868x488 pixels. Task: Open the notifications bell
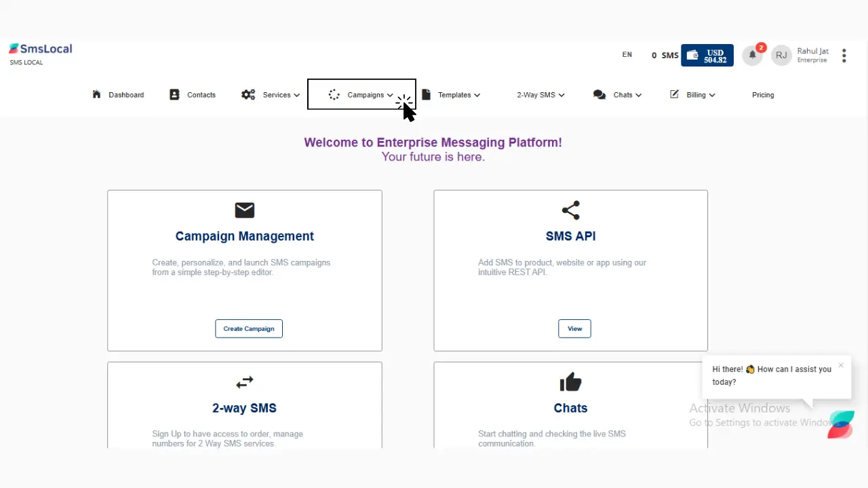tap(752, 56)
